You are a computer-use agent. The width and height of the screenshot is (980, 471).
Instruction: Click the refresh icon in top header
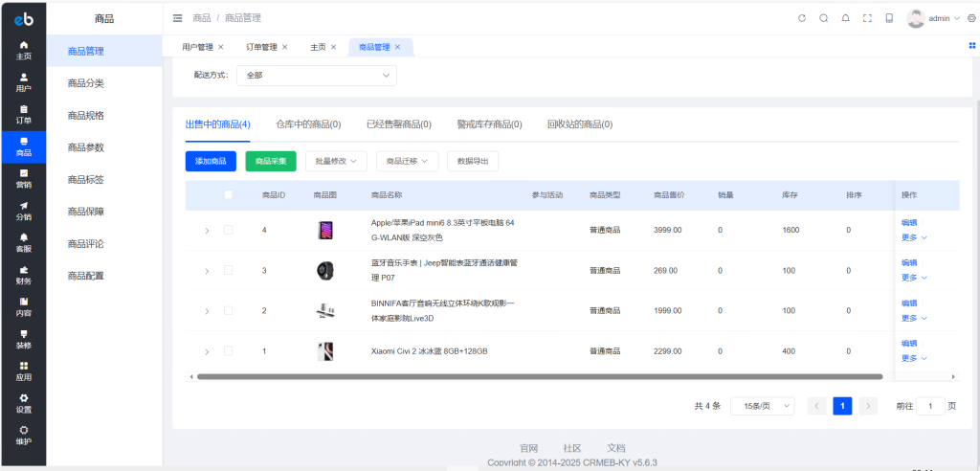coord(802,18)
